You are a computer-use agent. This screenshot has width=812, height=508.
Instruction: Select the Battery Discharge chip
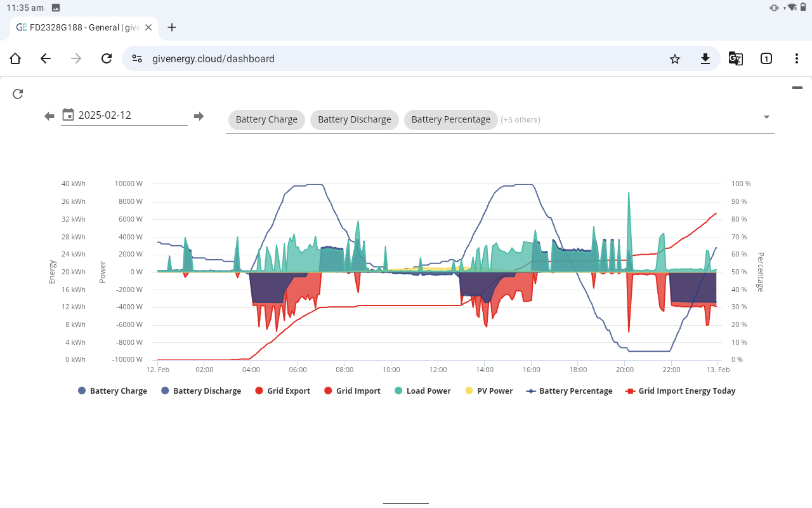[x=355, y=120]
